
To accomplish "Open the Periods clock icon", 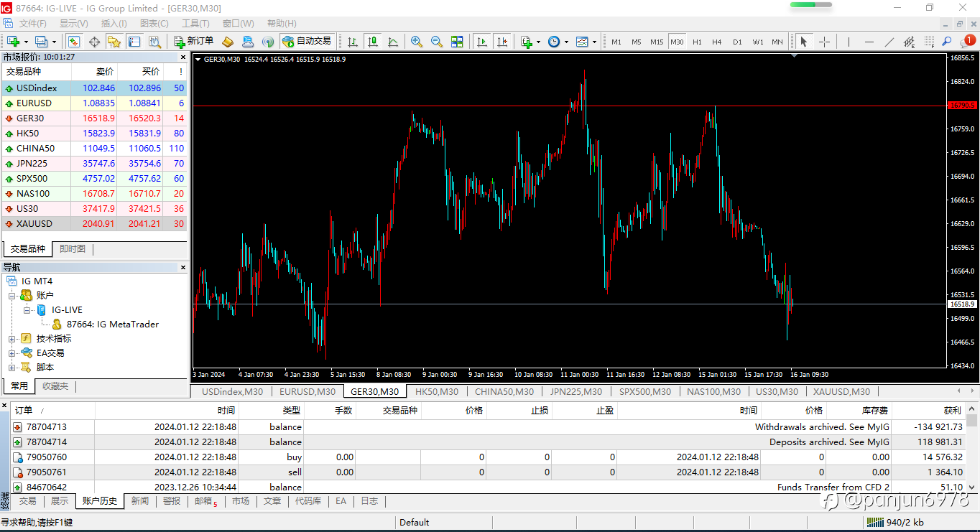I will click(554, 42).
